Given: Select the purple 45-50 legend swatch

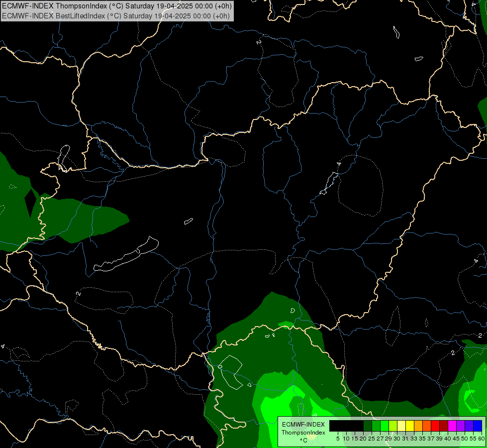Looking at the screenshot, I should pos(461,426).
